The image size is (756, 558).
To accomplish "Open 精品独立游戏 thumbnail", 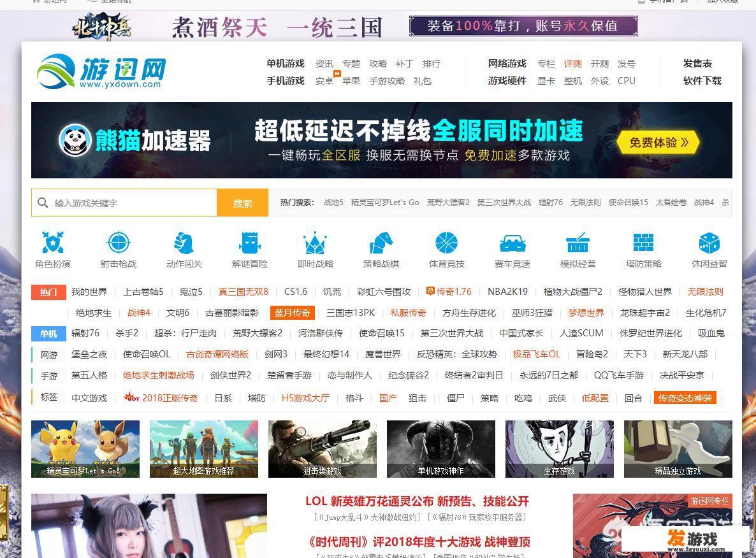I will (x=678, y=449).
